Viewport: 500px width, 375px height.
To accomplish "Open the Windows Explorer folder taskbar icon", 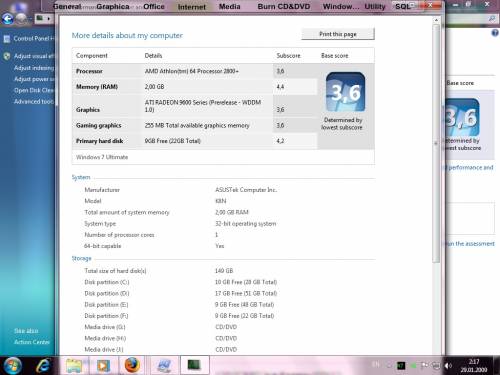I will pyautogui.click(x=74, y=366).
